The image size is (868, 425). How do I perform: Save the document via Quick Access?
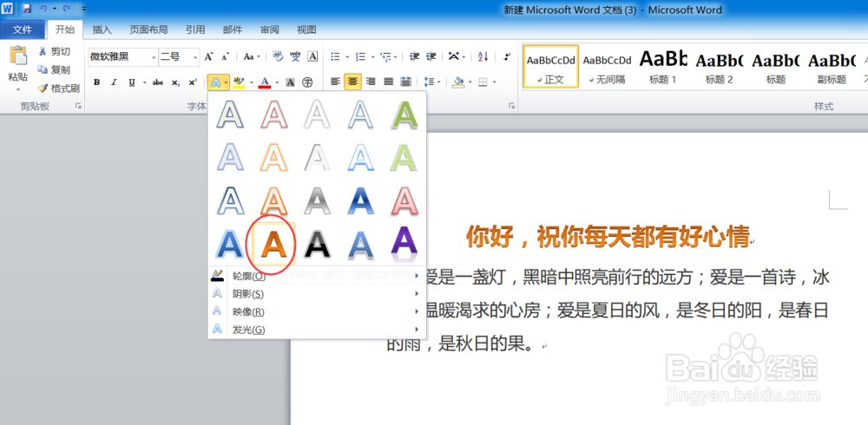tap(27, 9)
